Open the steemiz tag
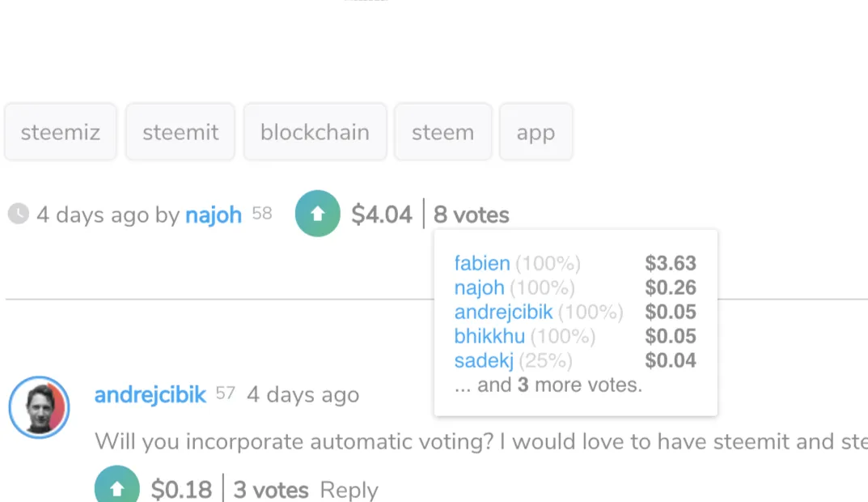This screenshot has height=502, width=868. tap(61, 132)
